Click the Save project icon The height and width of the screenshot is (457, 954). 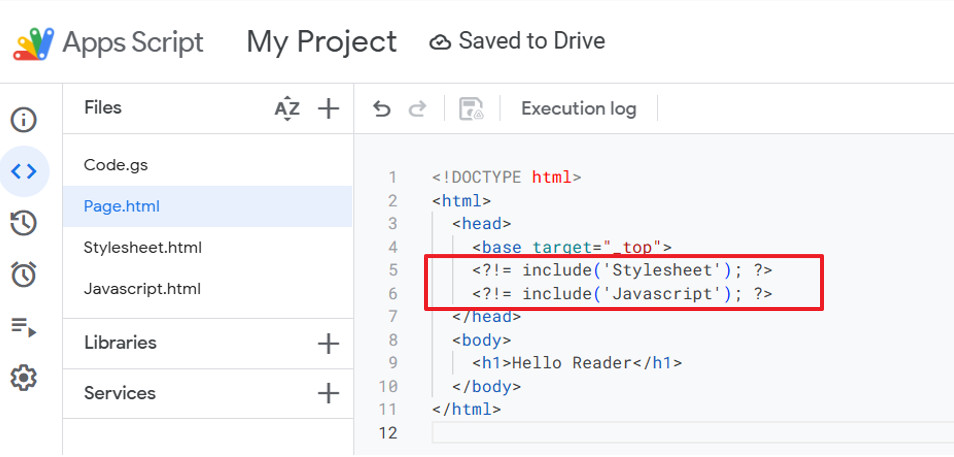point(471,109)
